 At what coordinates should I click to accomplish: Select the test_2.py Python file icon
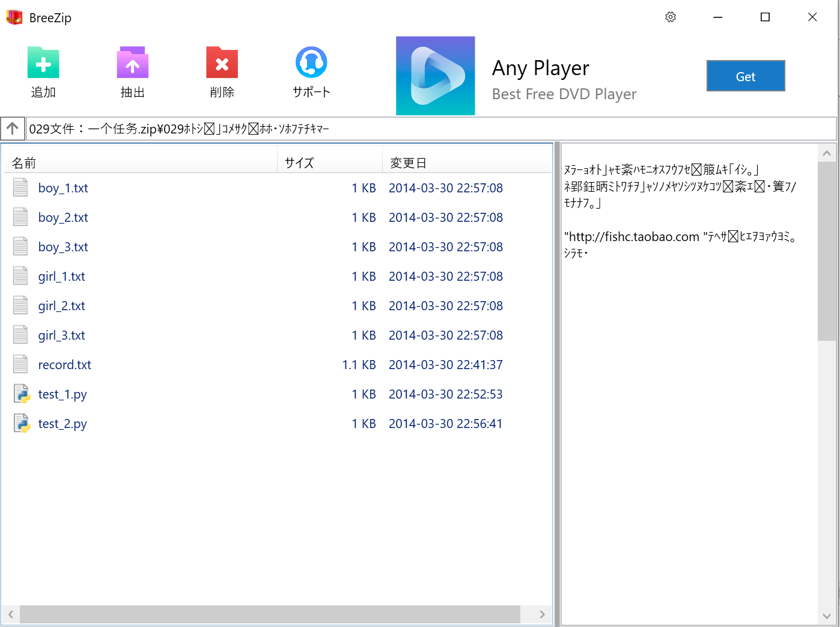[x=22, y=423]
